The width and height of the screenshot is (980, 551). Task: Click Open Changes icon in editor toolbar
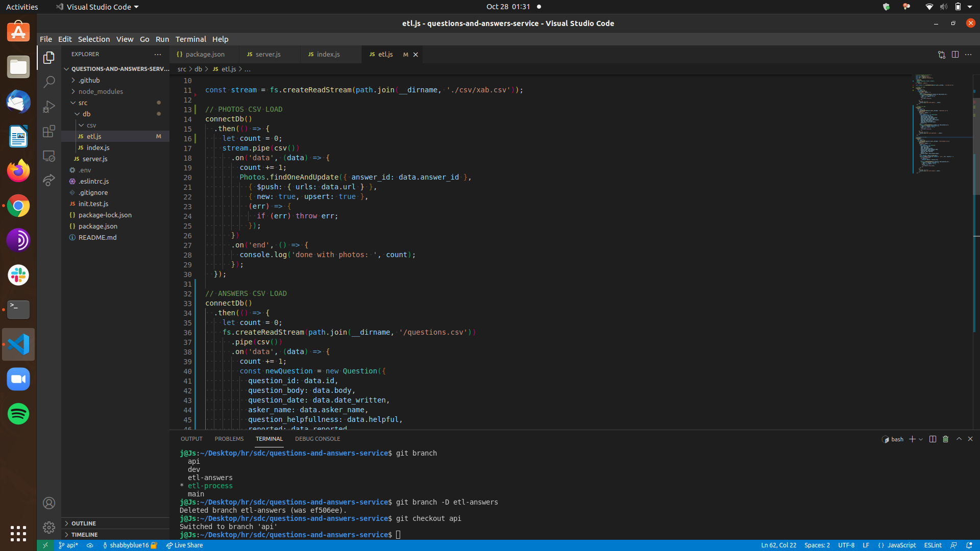(x=941, y=55)
